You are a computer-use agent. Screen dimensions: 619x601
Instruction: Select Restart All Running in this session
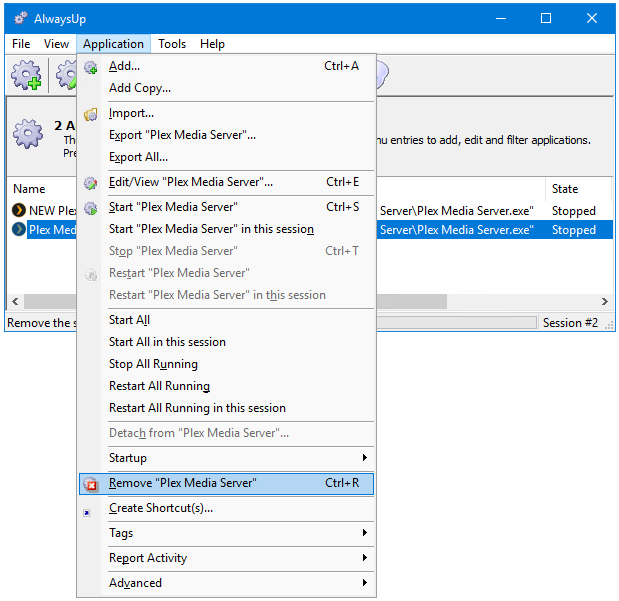[226, 408]
